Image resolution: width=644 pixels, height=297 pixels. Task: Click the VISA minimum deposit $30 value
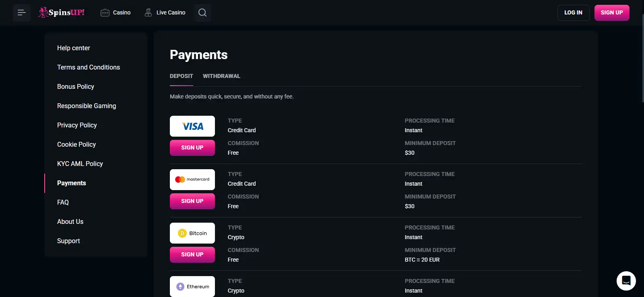coord(410,153)
